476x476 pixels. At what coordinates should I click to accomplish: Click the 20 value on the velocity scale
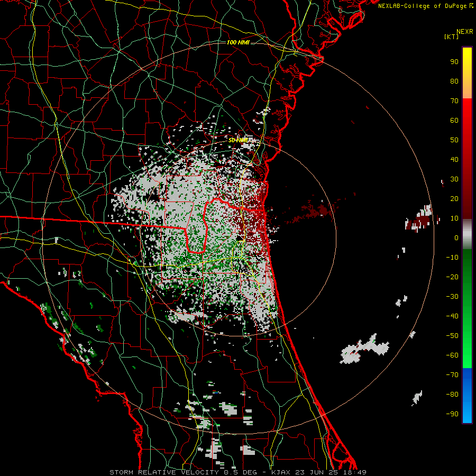pos(454,199)
